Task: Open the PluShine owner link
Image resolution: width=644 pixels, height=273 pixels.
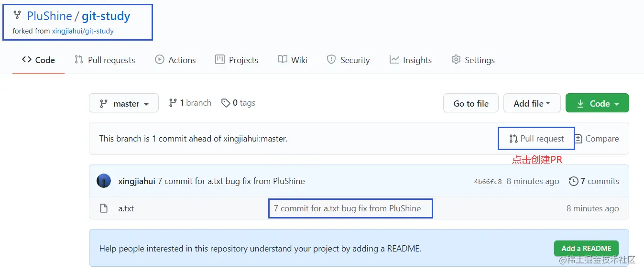Action: pos(49,16)
